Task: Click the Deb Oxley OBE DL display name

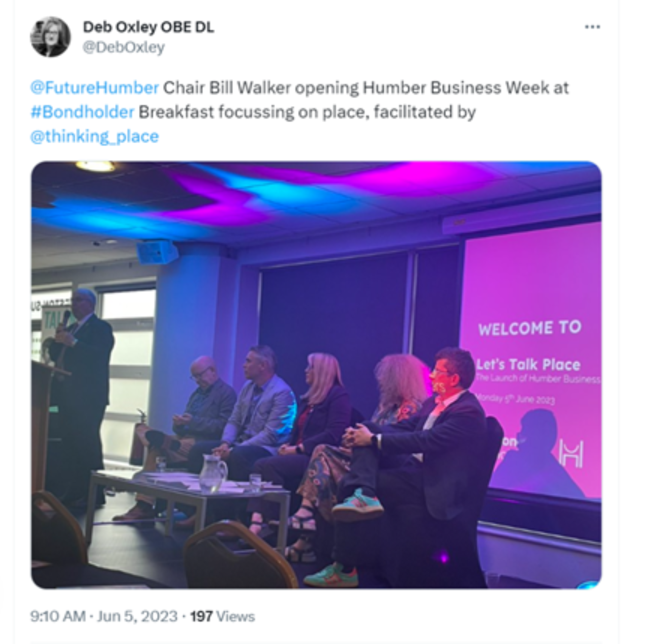Action: [148, 27]
